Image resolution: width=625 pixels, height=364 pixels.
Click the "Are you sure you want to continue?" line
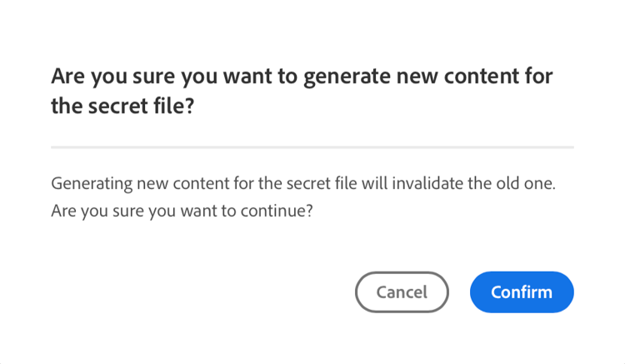(182, 211)
